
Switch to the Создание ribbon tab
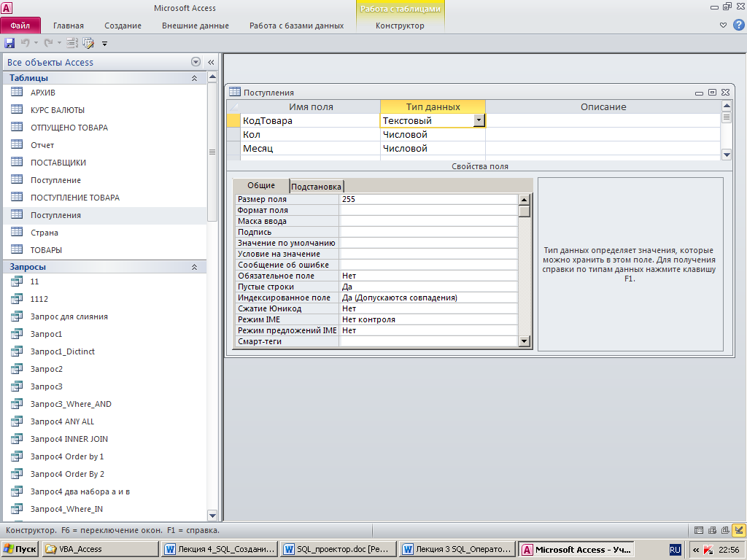pyautogui.click(x=123, y=26)
